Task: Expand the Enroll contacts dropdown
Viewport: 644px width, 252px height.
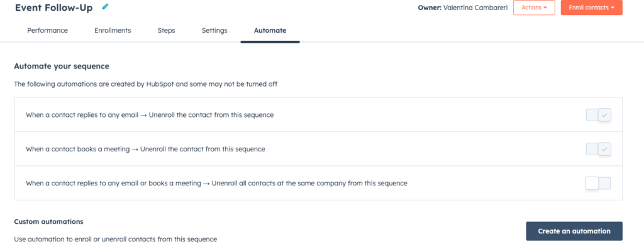Action: (x=591, y=8)
